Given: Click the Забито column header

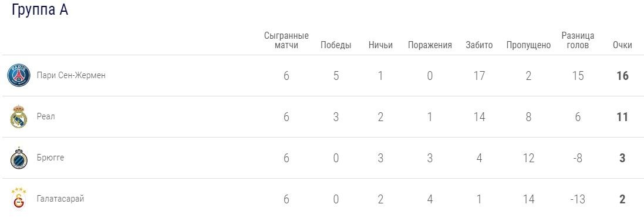Looking at the screenshot, I should (479, 45).
